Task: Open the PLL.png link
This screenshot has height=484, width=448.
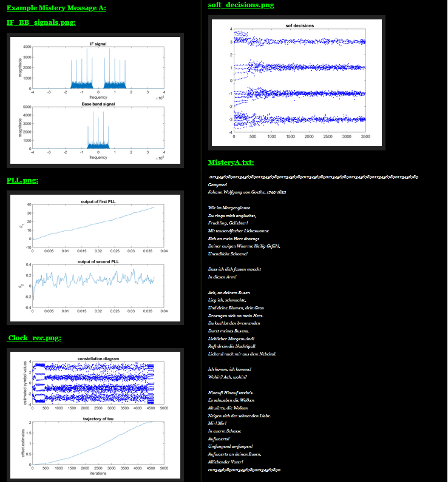Action: pyautogui.click(x=22, y=180)
